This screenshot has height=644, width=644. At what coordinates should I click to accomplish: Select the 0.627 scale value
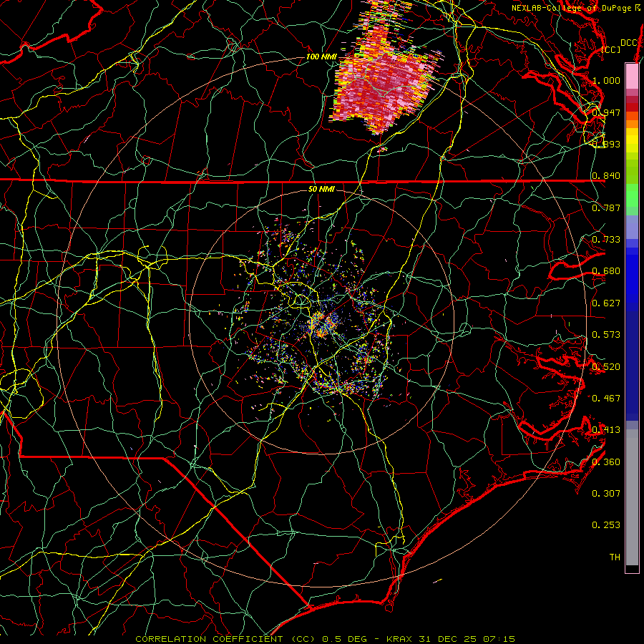coord(606,303)
